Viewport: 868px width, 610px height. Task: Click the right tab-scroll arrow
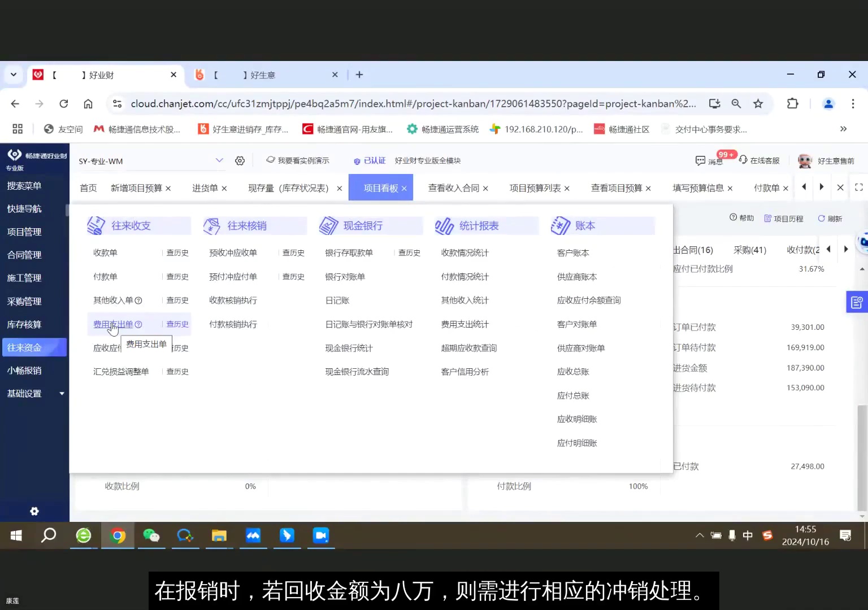point(821,187)
